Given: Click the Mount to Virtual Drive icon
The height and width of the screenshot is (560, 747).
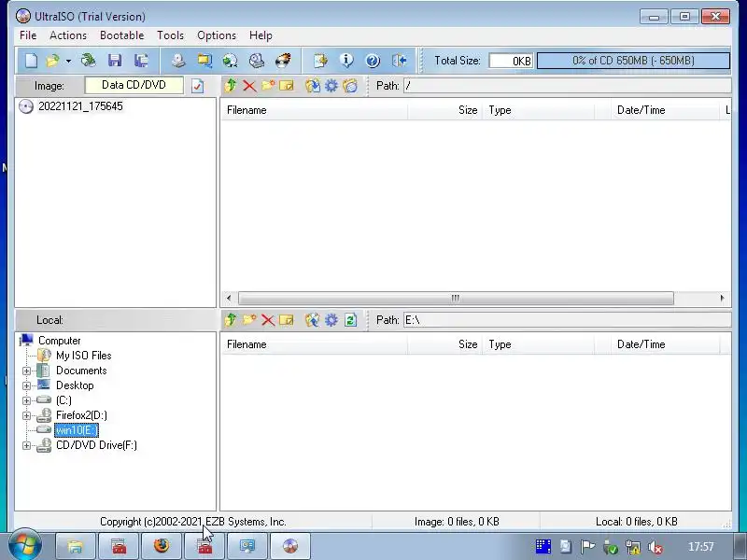Looking at the screenshot, I should pos(257,61).
